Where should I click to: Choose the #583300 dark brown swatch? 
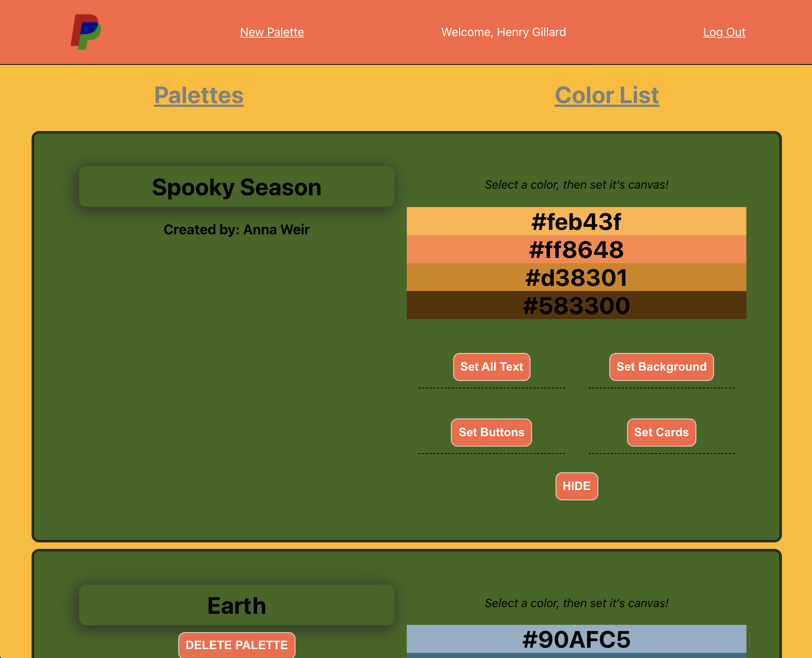(x=576, y=305)
